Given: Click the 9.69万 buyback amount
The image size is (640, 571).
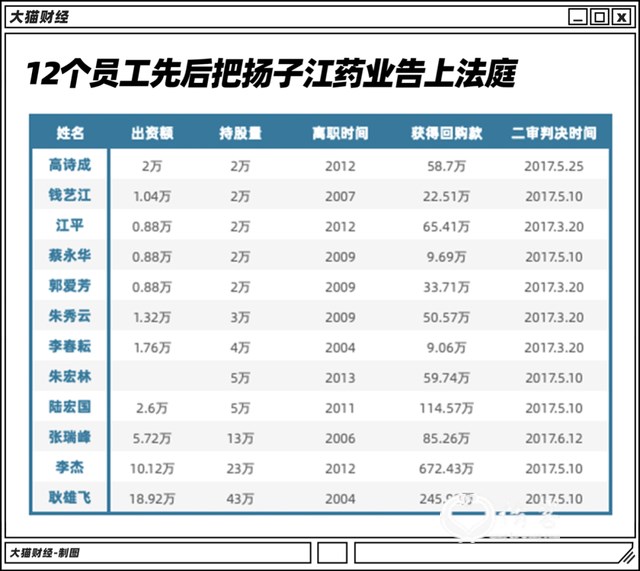Looking at the screenshot, I should point(447,257).
